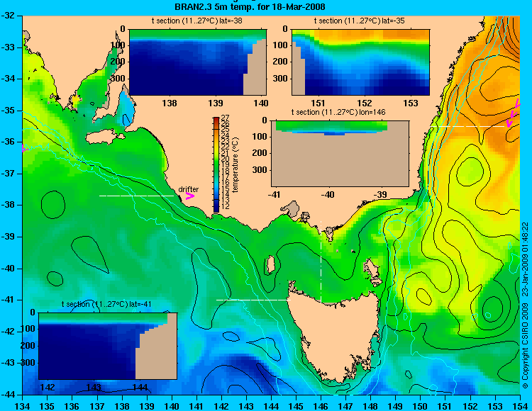This screenshot has height=411, width=532.
Task: Click the 'temperature (°C)' colorbar label
Action: [235, 164]
